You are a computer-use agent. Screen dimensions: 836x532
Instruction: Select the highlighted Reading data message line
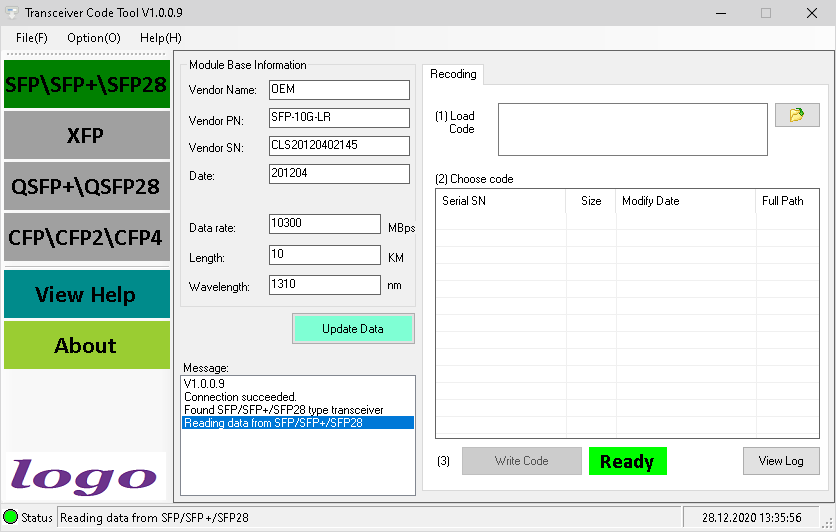pos(297,423)
